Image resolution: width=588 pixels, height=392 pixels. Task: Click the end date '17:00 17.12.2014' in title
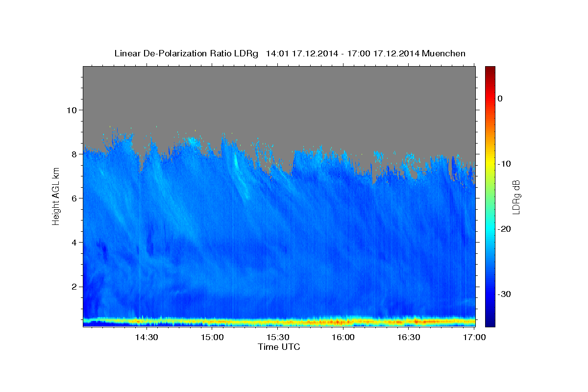[383, 53]
